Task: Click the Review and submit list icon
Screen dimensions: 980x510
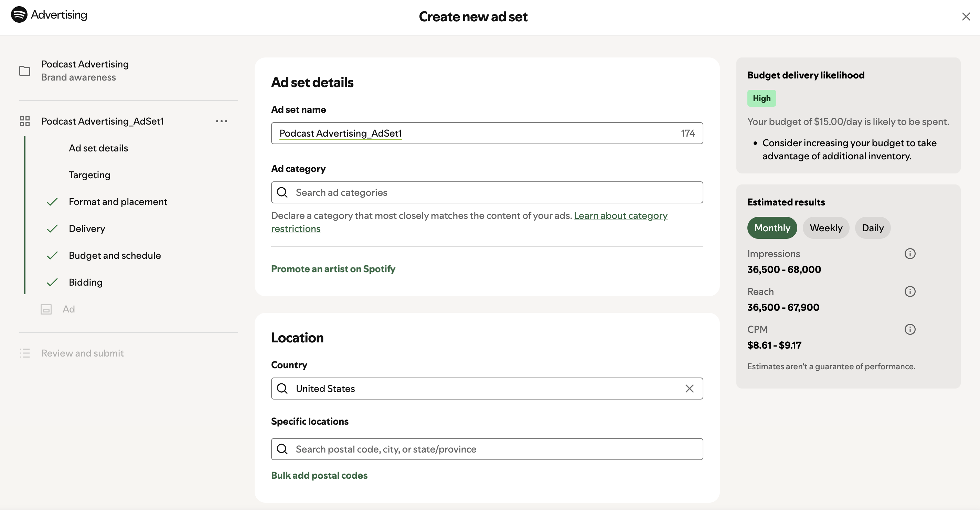Action: tap(24, 353)
